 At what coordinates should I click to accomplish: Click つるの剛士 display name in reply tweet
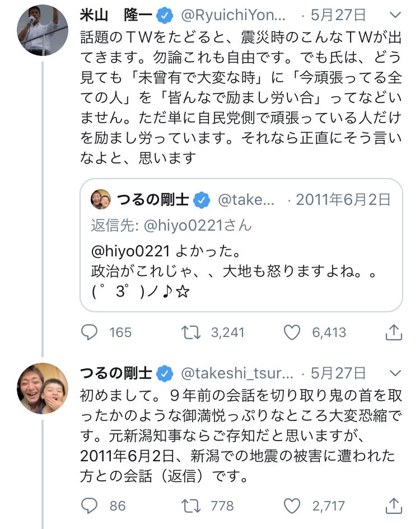116,373
